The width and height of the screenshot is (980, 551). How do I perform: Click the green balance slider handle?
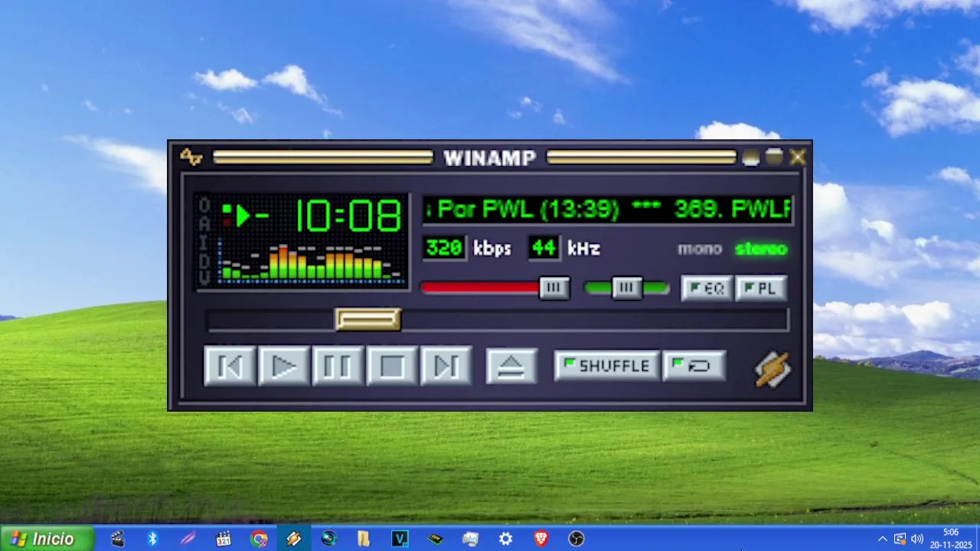[627, 288]
